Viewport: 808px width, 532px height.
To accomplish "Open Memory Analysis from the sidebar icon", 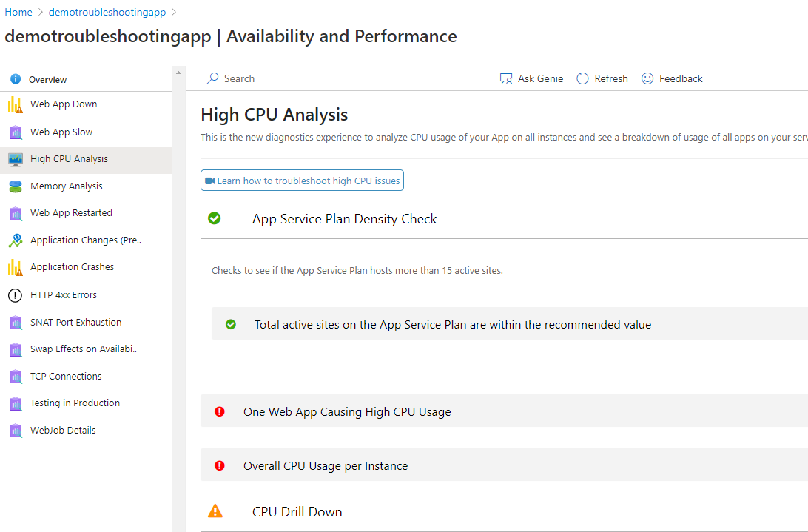I will (x=16, y=186).
